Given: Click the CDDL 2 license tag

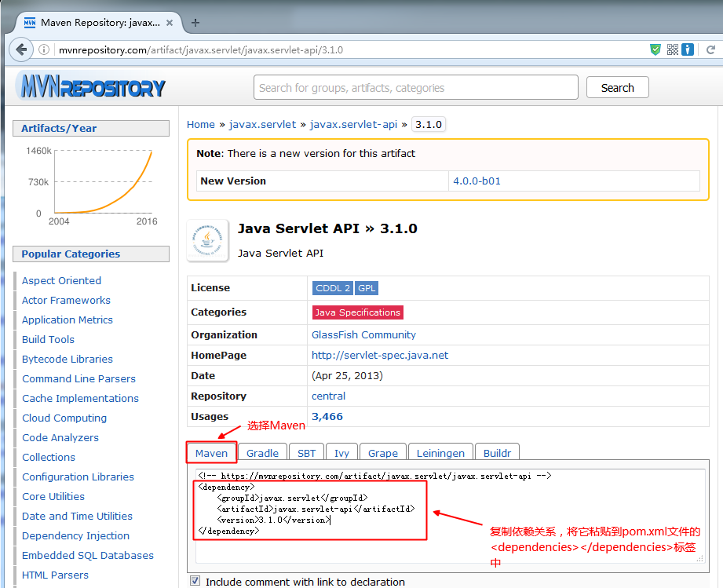Looking at the screenshot, I should (x=333, y=288).
